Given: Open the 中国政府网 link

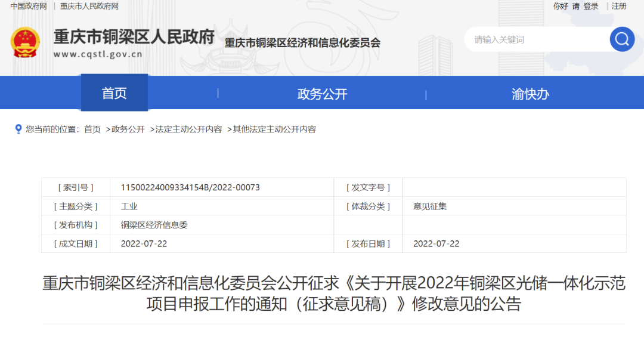Looking at the screenshot, I should tap(29, 6).
